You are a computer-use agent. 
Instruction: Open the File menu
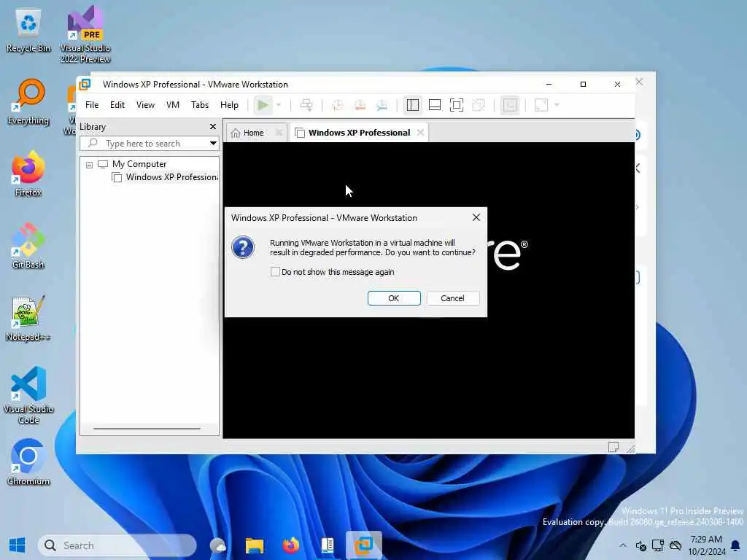(91, 105)
